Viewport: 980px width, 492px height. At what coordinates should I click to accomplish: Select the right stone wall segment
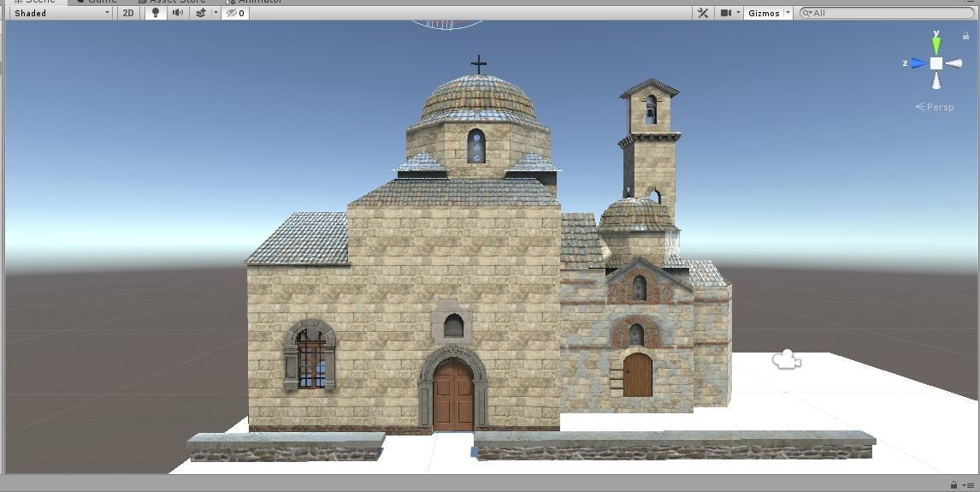click(675, 445)
